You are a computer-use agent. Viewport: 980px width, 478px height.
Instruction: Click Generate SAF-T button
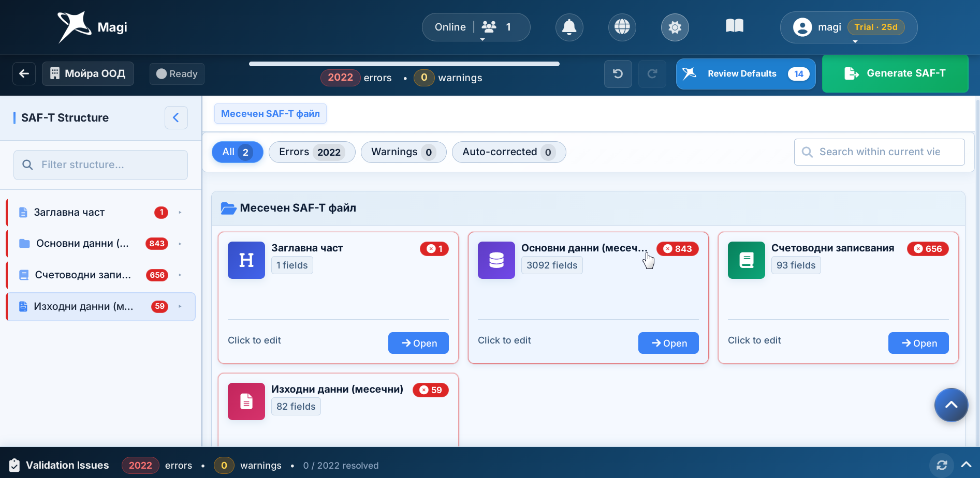point(895,73)
